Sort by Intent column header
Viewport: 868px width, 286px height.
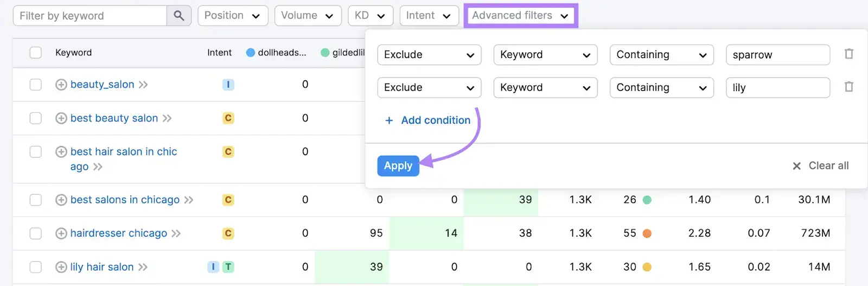coord(219,53)
